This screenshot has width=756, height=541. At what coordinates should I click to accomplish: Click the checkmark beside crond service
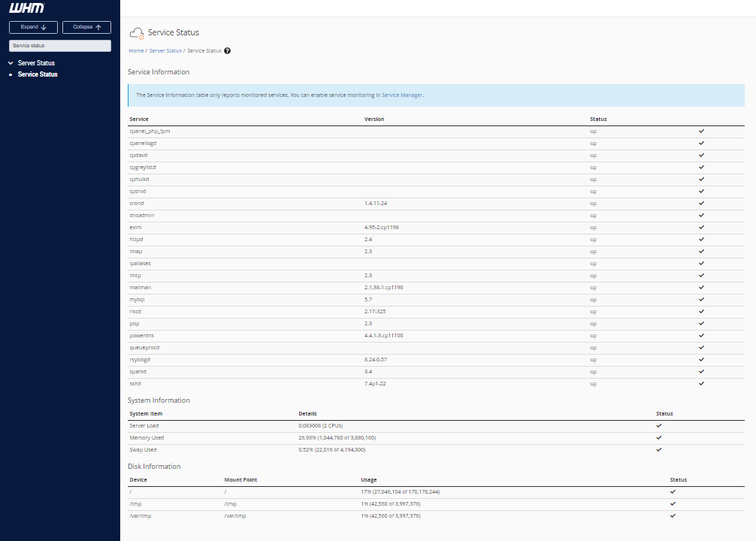coord(701,203)
